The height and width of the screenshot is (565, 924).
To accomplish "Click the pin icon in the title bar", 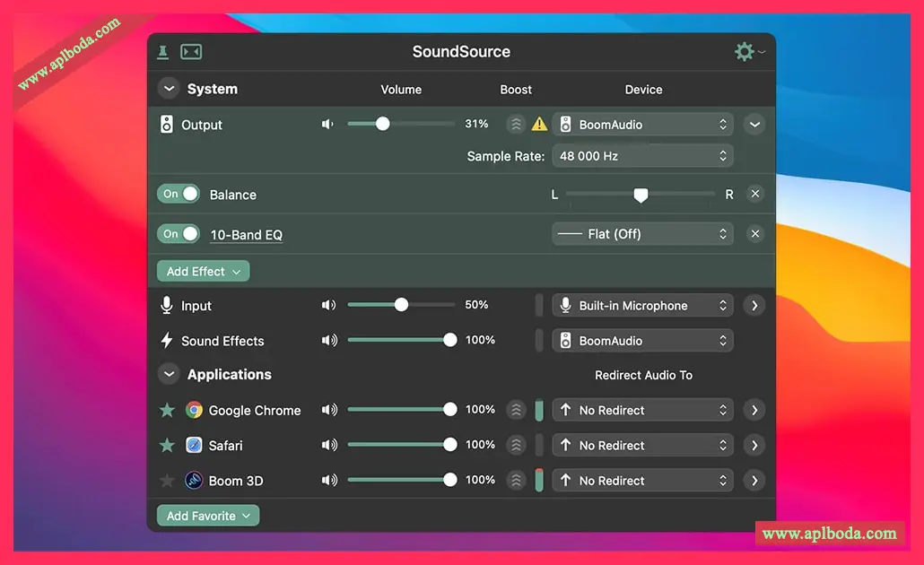I will pyautogui.click(x=163, y=52).
